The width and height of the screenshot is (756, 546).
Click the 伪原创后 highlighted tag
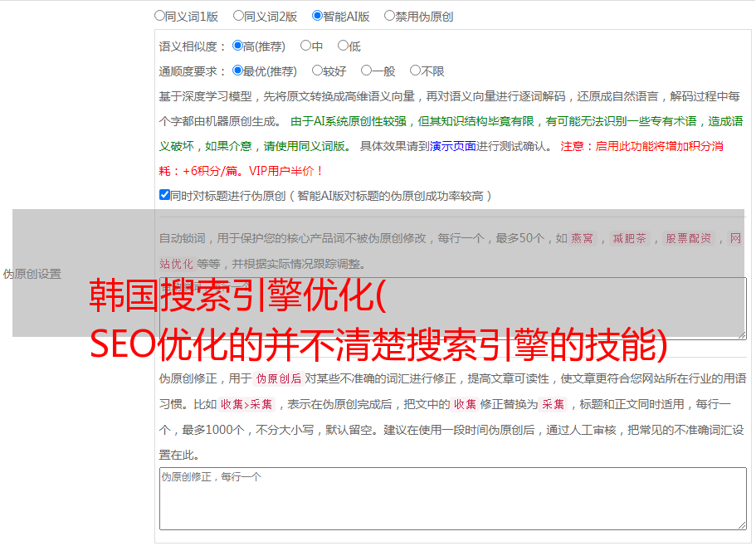[x=279, y=378]
